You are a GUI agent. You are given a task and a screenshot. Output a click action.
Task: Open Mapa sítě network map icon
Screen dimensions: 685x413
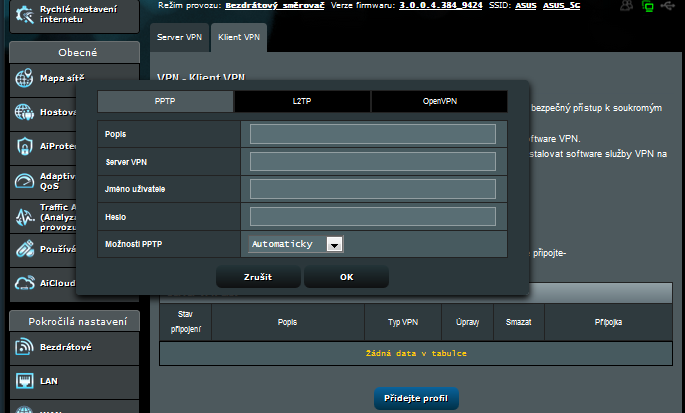pyautogui.click(x=25, y=79)
